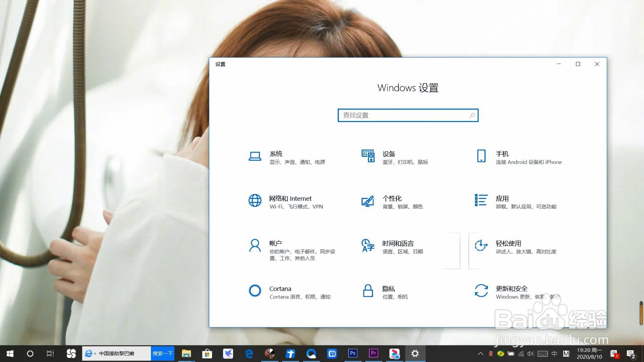Click the volume icon in system tray
644x362 pixels.
click(x=530, y=354)
